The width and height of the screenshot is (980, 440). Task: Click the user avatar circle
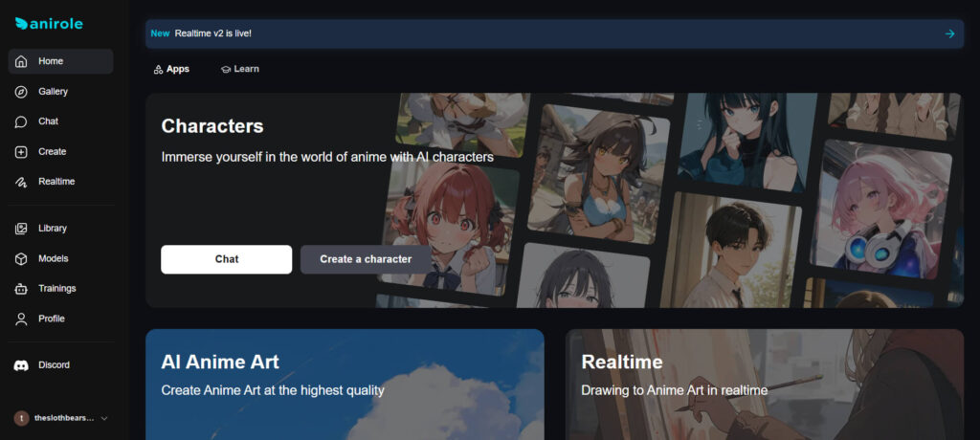(21, 418)
